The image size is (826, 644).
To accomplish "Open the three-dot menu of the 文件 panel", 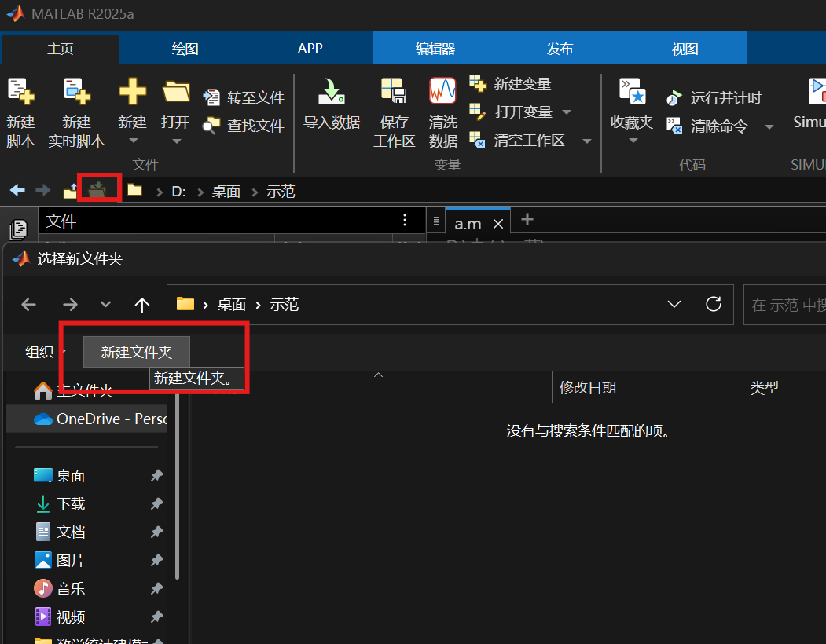I will click(x=405, y=220).
